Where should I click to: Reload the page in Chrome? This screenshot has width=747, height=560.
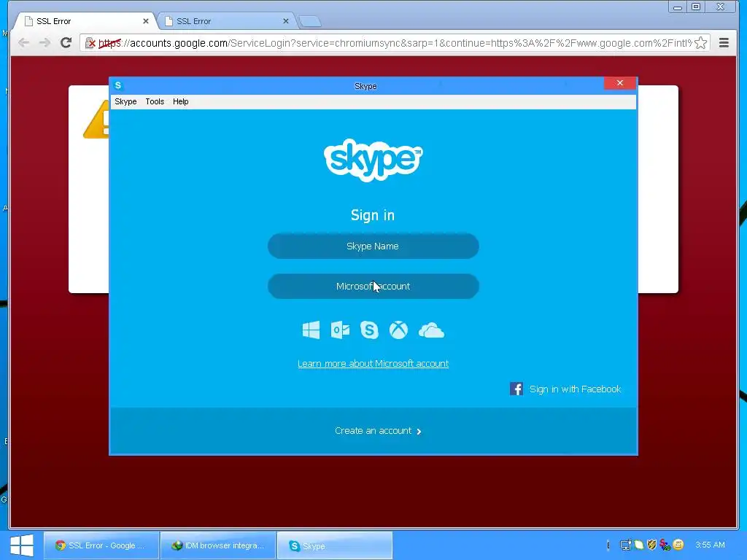[x=66, y=43]
